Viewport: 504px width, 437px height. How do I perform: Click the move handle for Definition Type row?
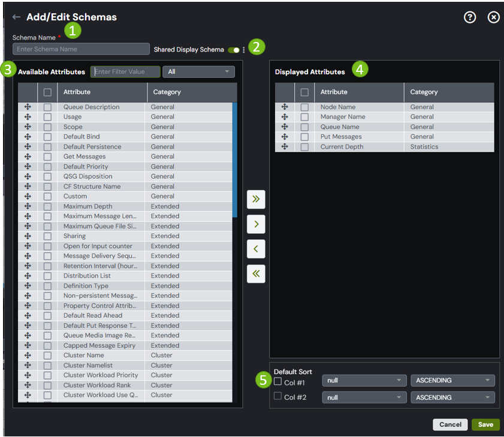28,286
